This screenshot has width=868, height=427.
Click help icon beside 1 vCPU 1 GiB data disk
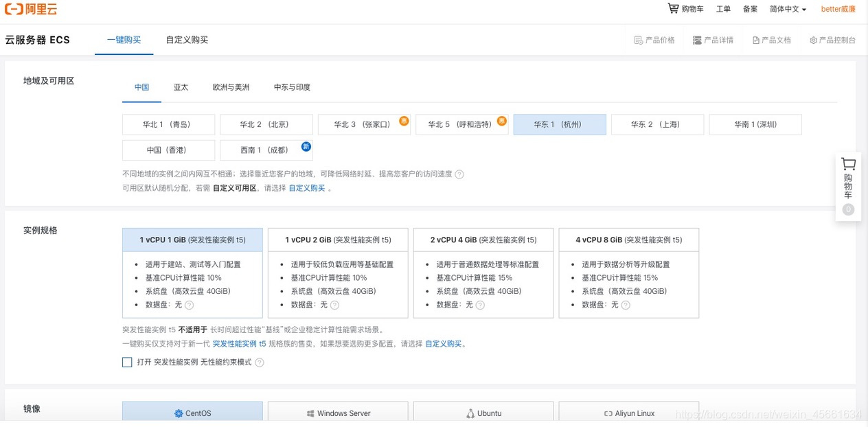[189, 305]
